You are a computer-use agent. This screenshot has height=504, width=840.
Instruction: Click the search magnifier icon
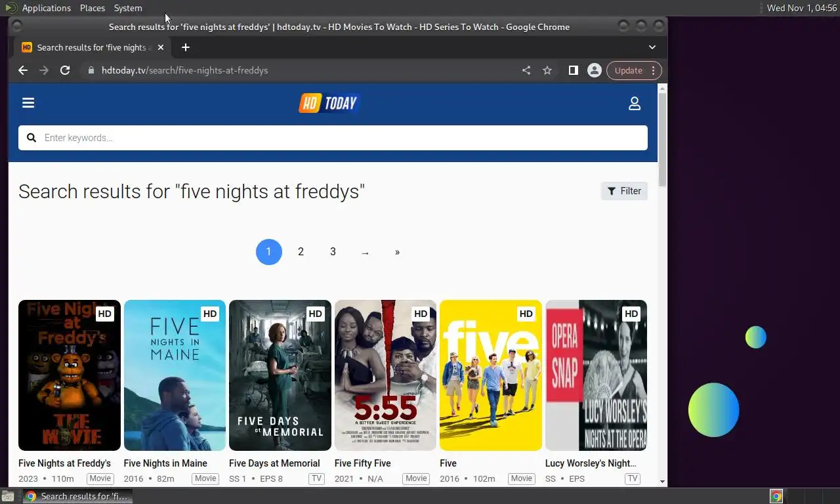point(31,138)
